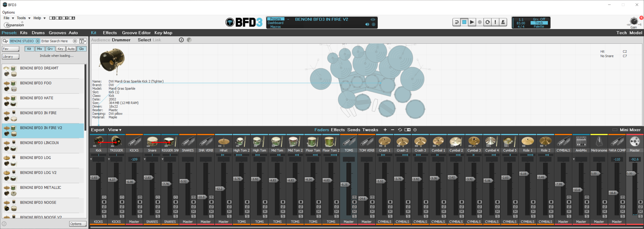The image size is (644, 229).
Task: Click the audio speaker icon in preset display
Action: [x=367, y=24]
